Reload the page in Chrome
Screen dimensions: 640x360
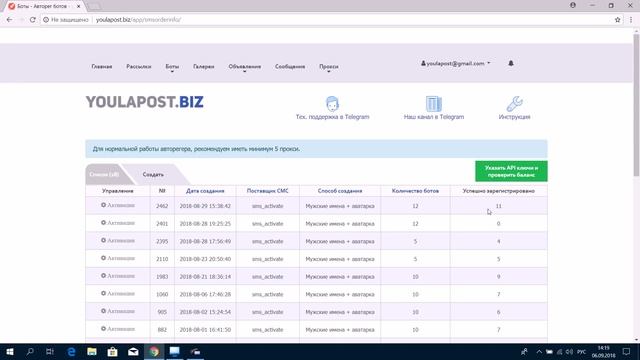point(33,20)
